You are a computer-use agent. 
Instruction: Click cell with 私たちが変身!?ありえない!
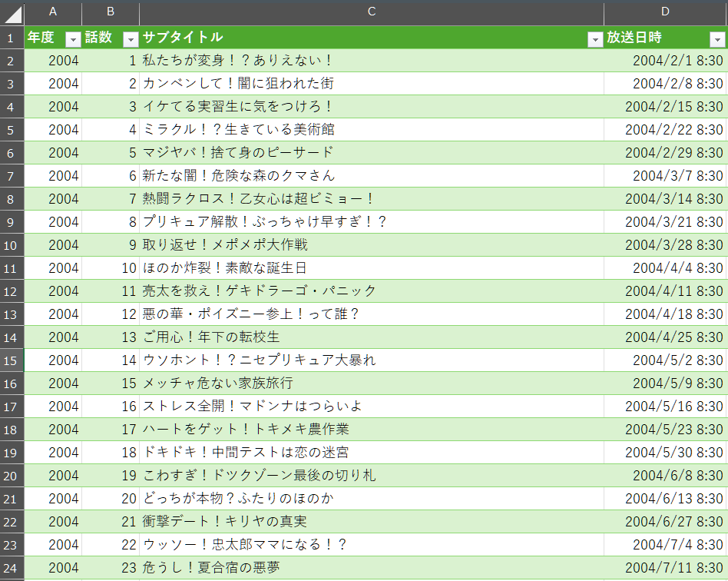[x=238, y=61]
